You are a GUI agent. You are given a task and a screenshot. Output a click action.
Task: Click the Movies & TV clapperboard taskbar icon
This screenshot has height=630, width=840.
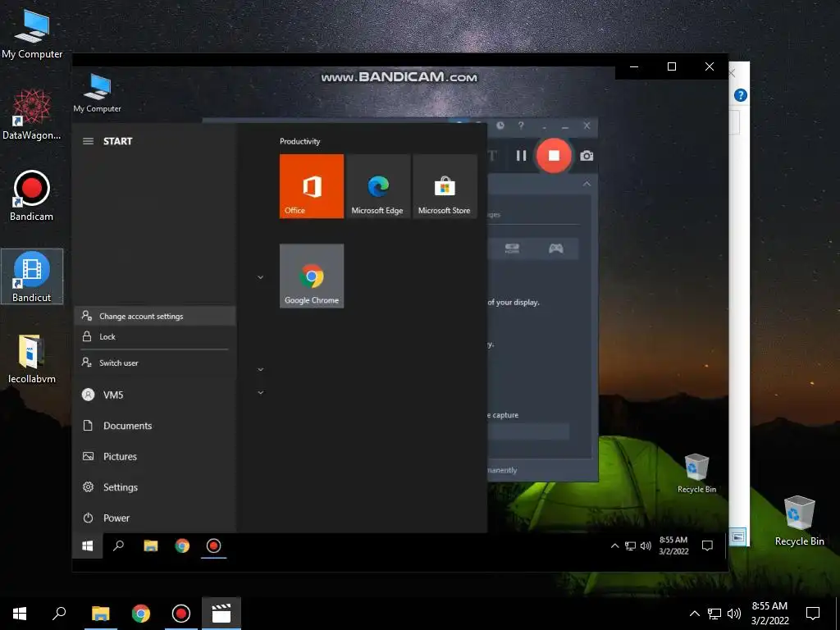point(221,614)
